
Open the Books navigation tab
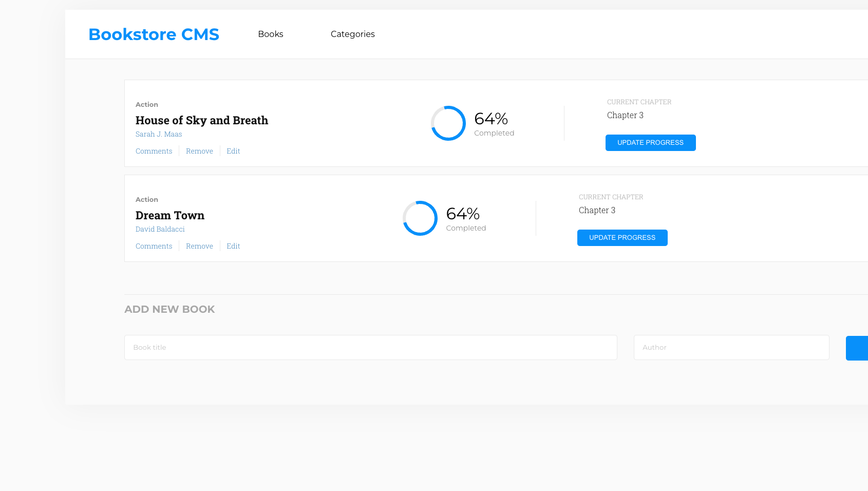pyautogui.click(x=271, y=34)
